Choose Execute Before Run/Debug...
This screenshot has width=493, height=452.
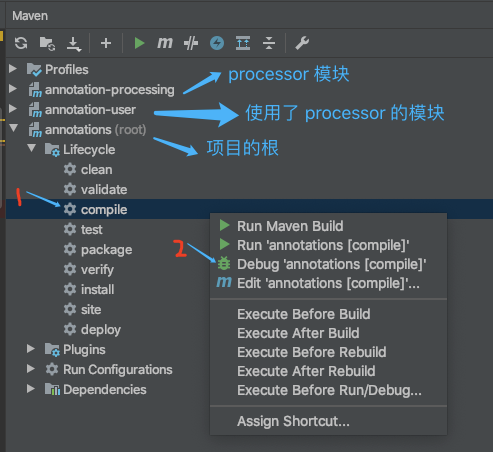[329, 390]
